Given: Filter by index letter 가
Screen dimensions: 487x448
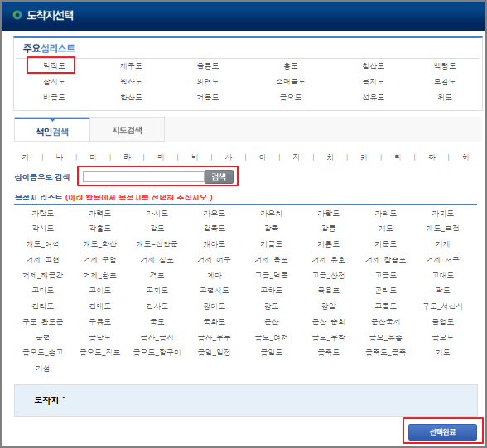Looking at the screenshot, I should (26, 157).
